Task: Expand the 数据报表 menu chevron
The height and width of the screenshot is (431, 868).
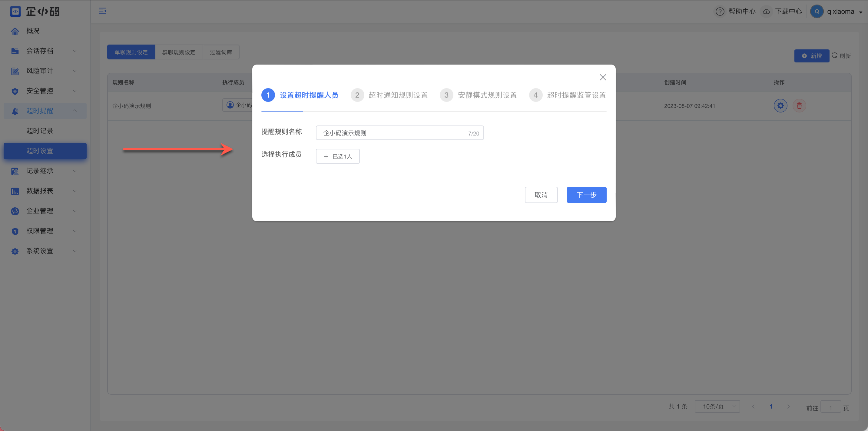Action: click(75, 191)
